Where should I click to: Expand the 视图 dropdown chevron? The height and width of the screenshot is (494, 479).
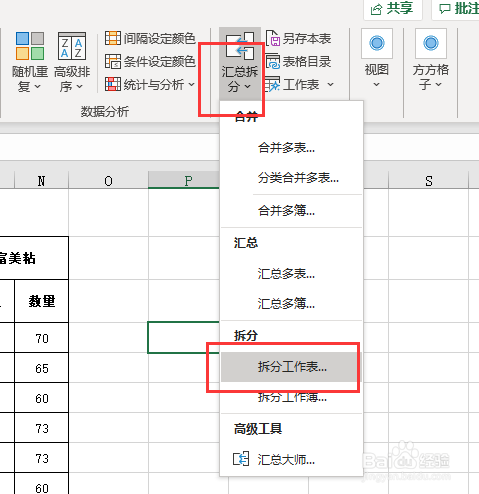(376, 84)
